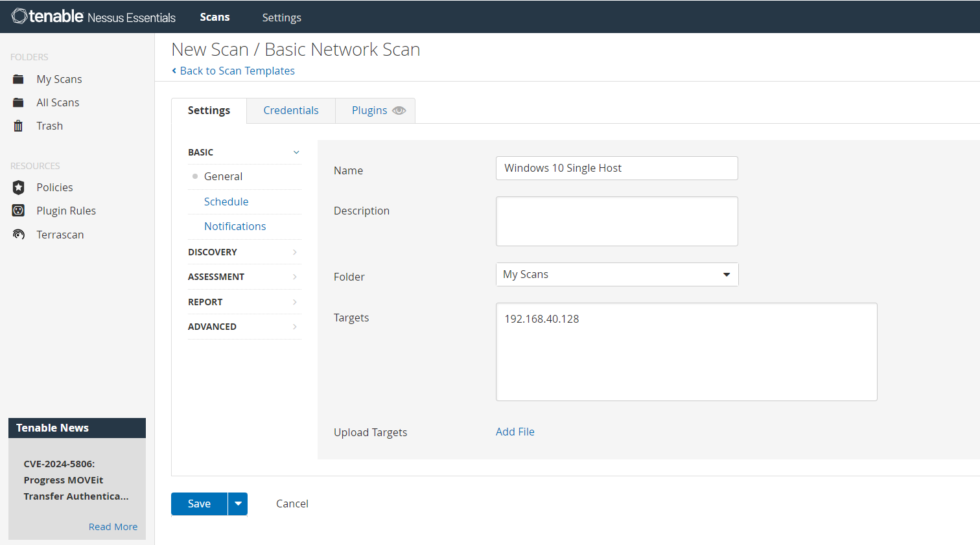Open My Scans folder in sidebar
The width and height of the screenshot is (980, 545).
[59, 79]
